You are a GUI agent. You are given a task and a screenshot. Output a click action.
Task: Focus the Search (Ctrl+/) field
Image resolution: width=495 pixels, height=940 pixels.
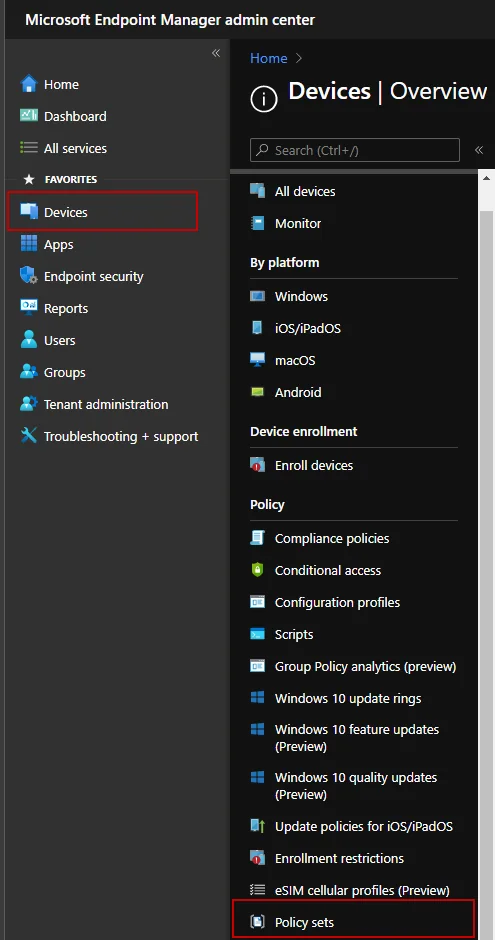click(355, 150)
